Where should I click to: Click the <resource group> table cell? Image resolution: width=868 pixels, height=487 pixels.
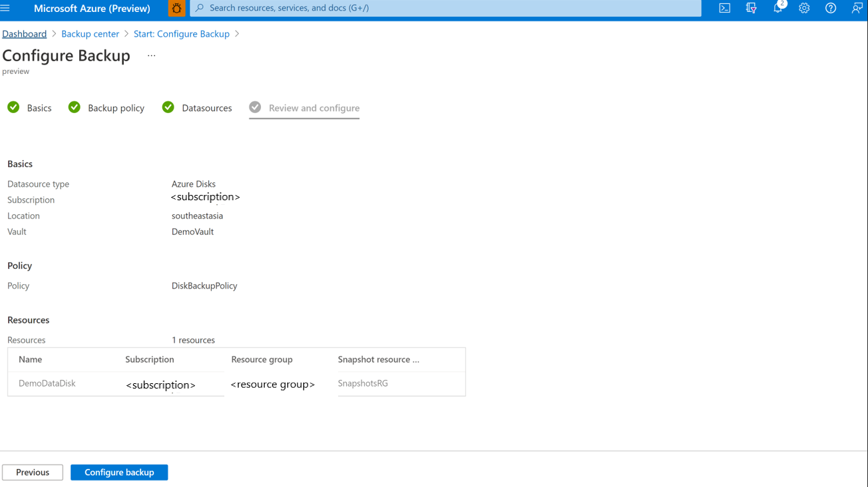273,385
